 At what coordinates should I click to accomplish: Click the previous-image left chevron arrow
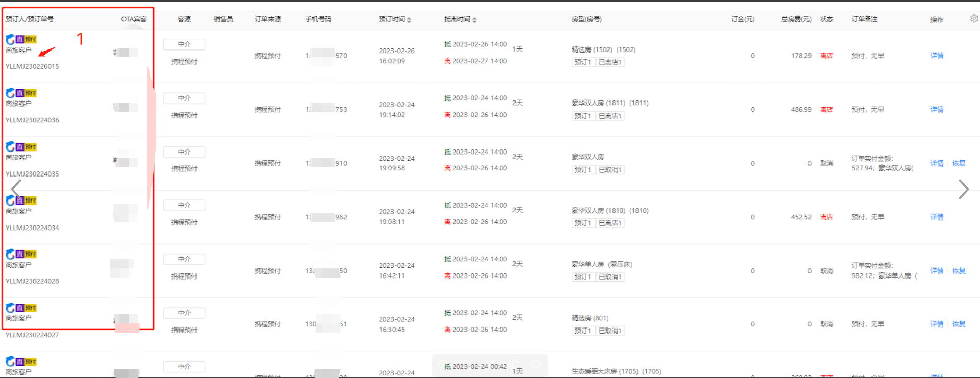[x=16, y=189]
